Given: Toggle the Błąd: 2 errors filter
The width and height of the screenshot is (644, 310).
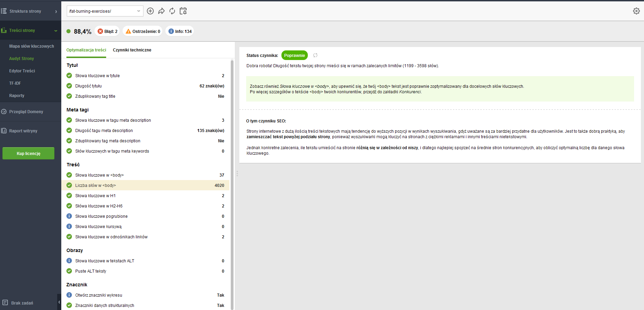Looking at the screenshot, I should (x=107, y=31).
